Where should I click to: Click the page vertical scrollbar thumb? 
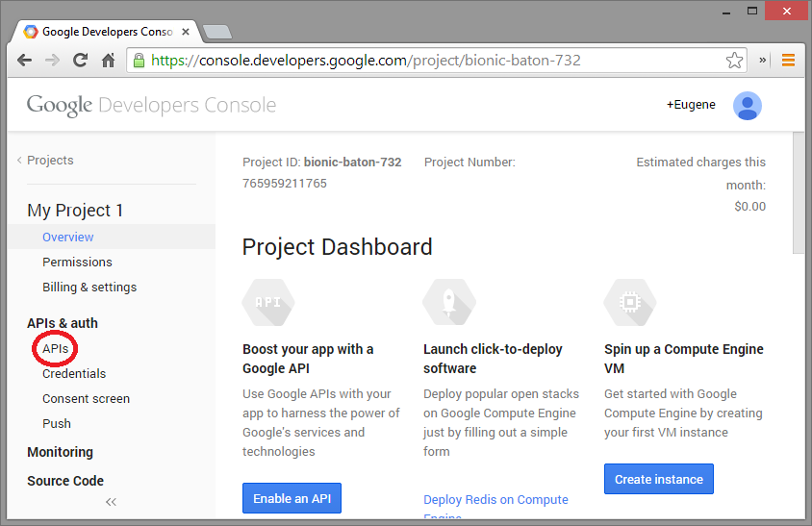click(798, 192)
